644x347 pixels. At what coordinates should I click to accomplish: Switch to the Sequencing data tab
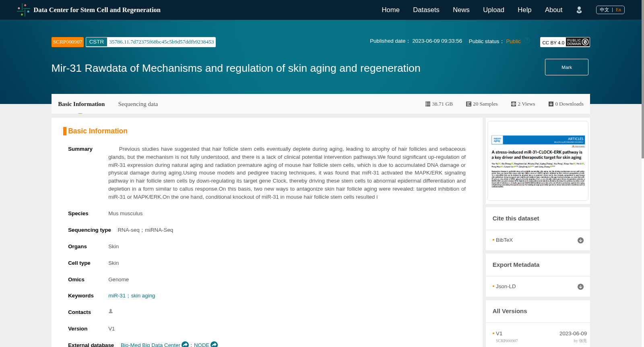point(138,104)
